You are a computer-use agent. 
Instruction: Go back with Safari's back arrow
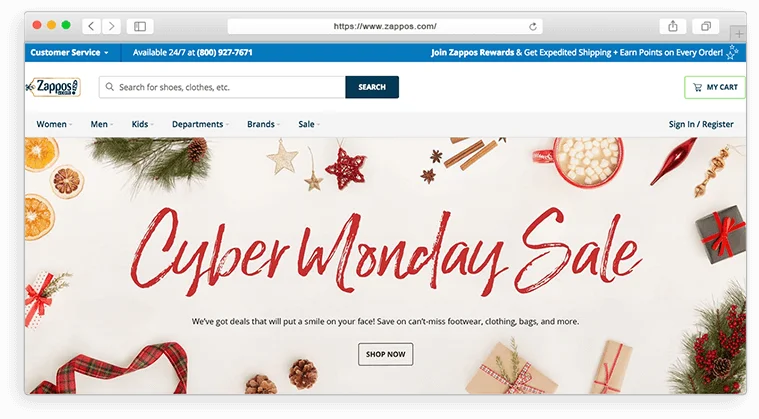coord(91,26)
